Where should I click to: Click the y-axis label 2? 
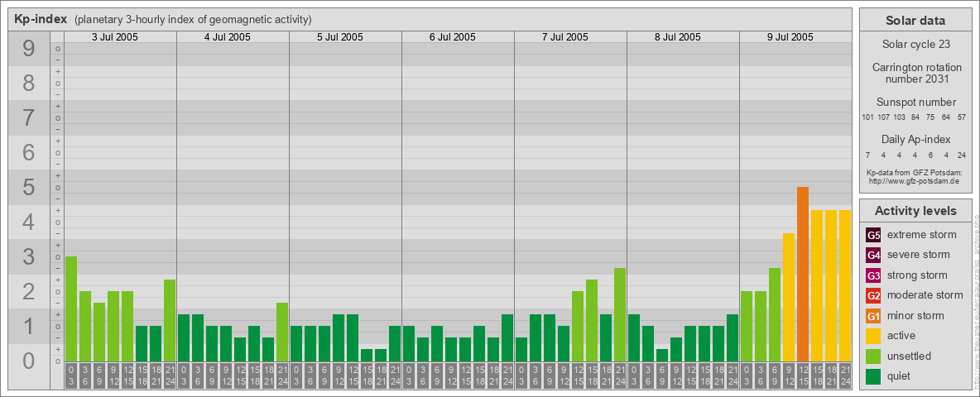click(28, 291)
